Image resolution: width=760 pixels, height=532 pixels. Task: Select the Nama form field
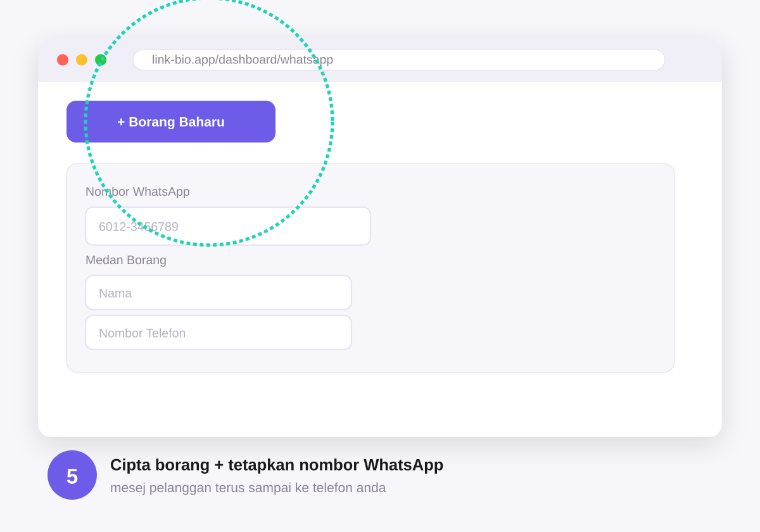point(218,293)
